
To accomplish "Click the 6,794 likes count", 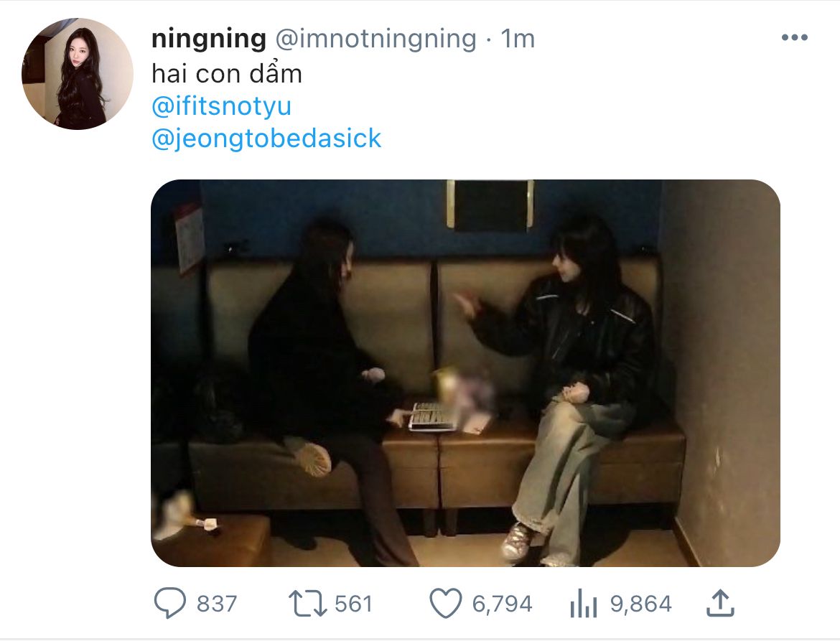I will click(502, 604).
